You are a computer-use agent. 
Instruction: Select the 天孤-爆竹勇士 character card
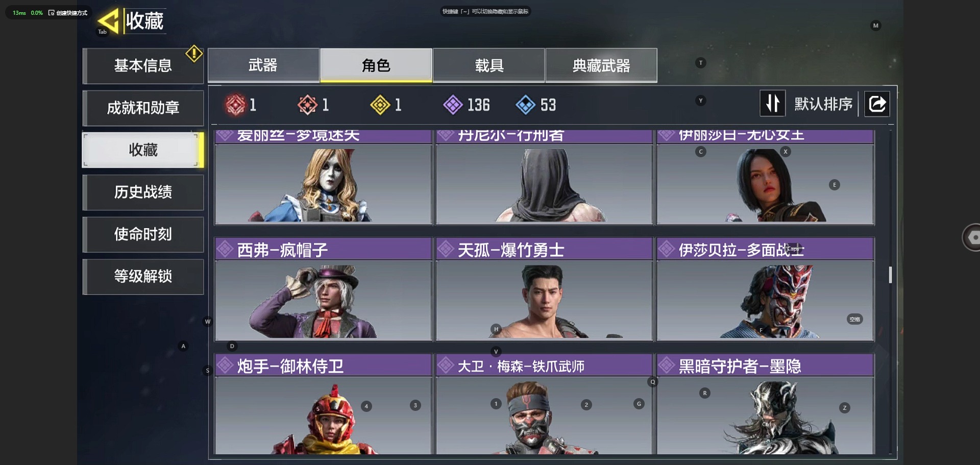(545, 289)
